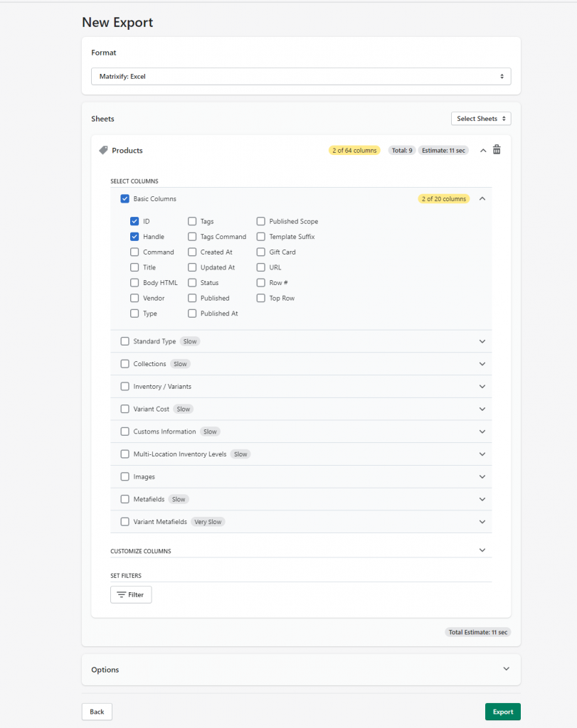Open the Select Sheets dropdown
The image size is (577, 728).
click(x=481, y=118)
